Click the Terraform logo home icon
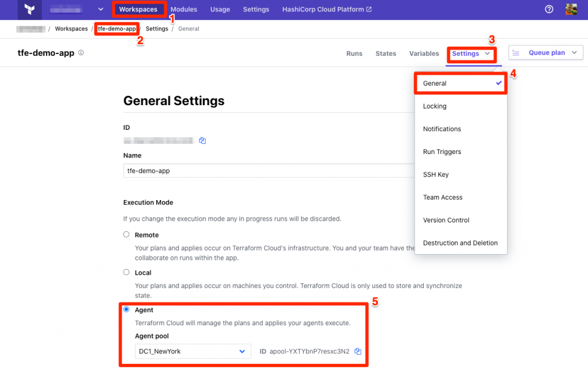Viewport: 588px width, 369px height. 30,9
